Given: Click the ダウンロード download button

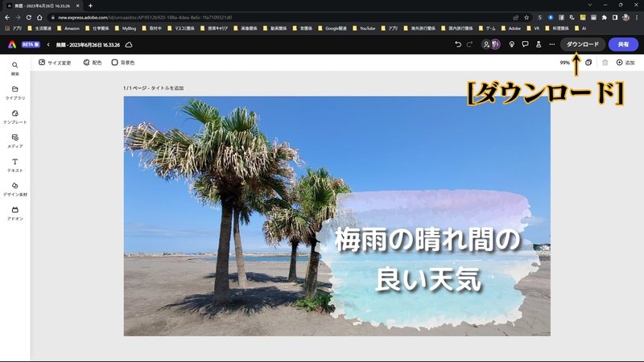Looking at the screenshot, I should 582,44.
